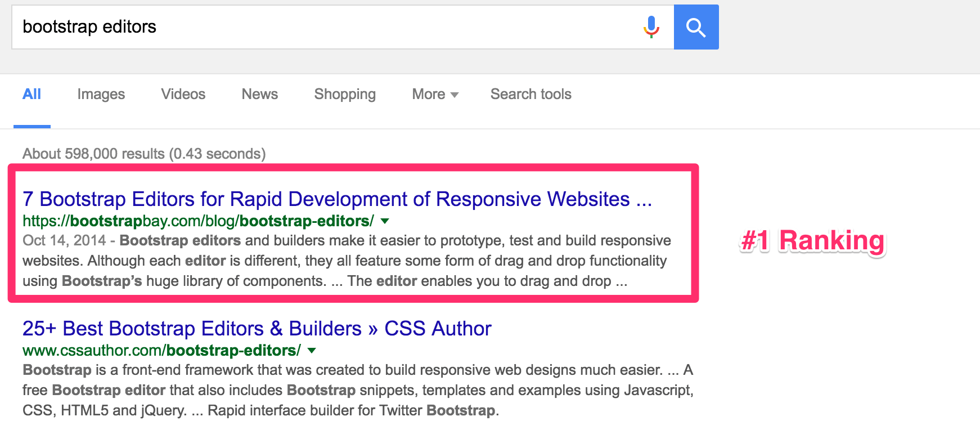This screenshot has height=439, width=980.
Task: Click the voice search microphone icon
Action: 651,26
